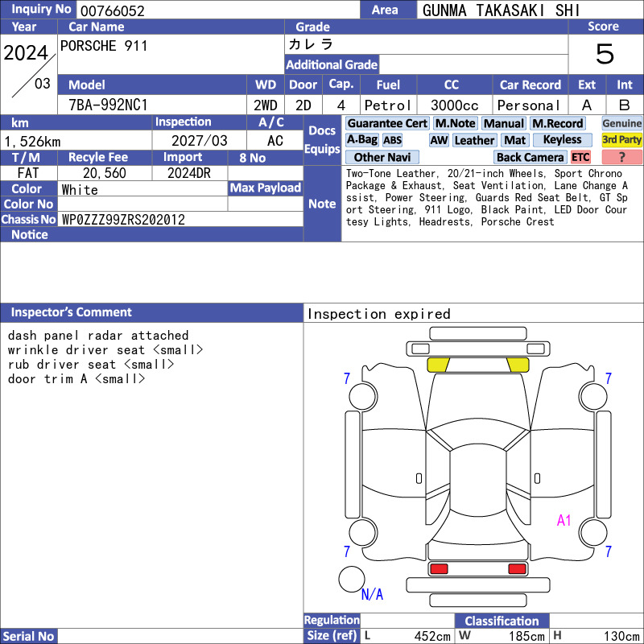The image size is (644, 644).
Task: Click the front-left wheel circle
Action: [x=363, y=396]
